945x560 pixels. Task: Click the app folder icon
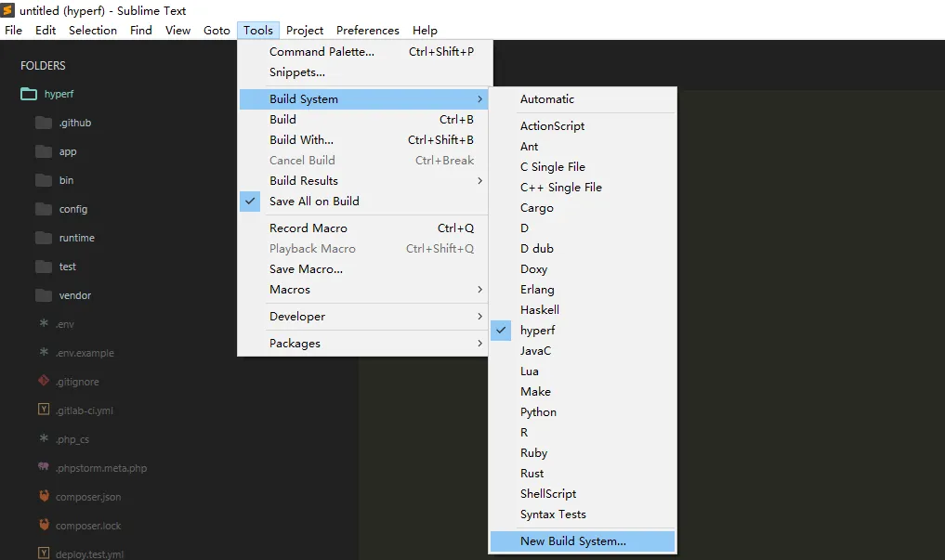[44, 151]
